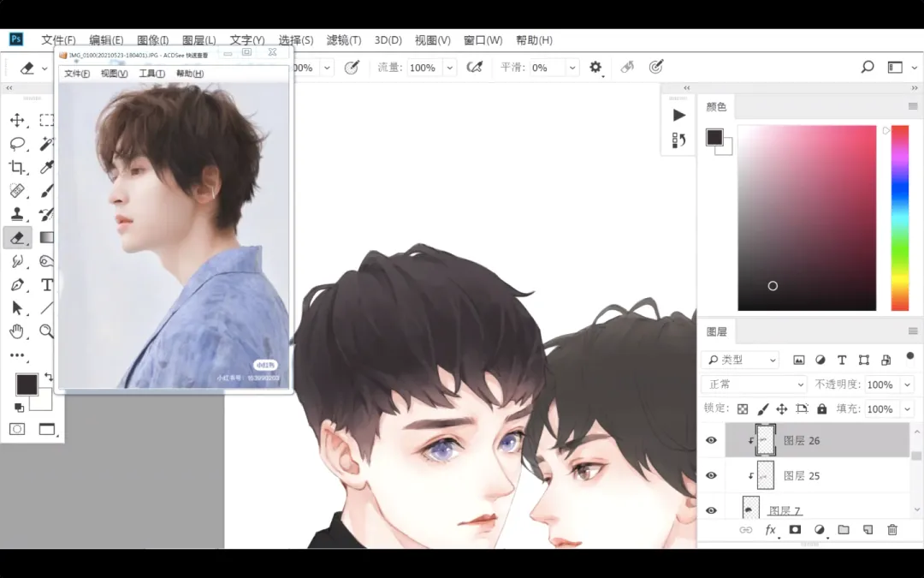Open the 编辑(E) menu
This screenshot has height=578, width=924.
point(106,40)
